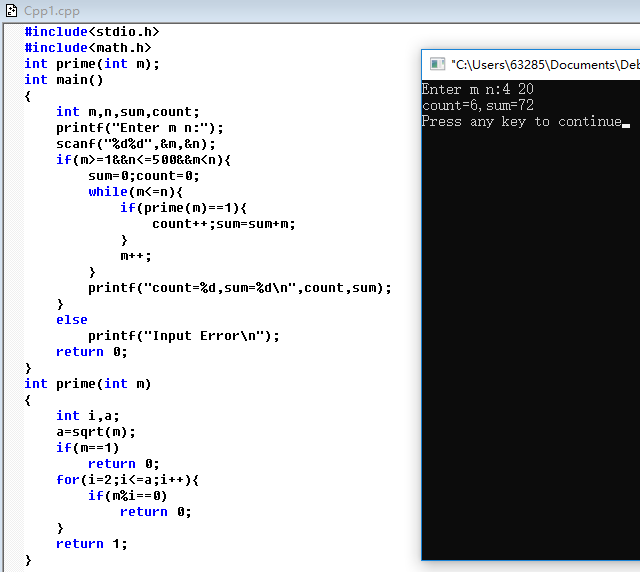The height and width of the screenshot is (572, 640).
Task: Click the while(m<=n) line
Action: click(136, 191)
